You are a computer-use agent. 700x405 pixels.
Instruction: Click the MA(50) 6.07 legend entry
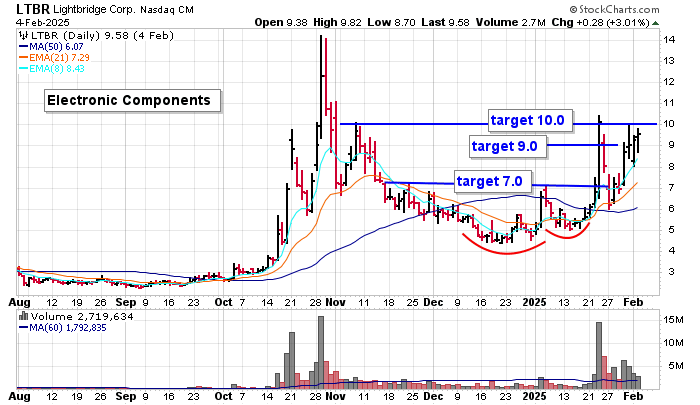point(51,46)
